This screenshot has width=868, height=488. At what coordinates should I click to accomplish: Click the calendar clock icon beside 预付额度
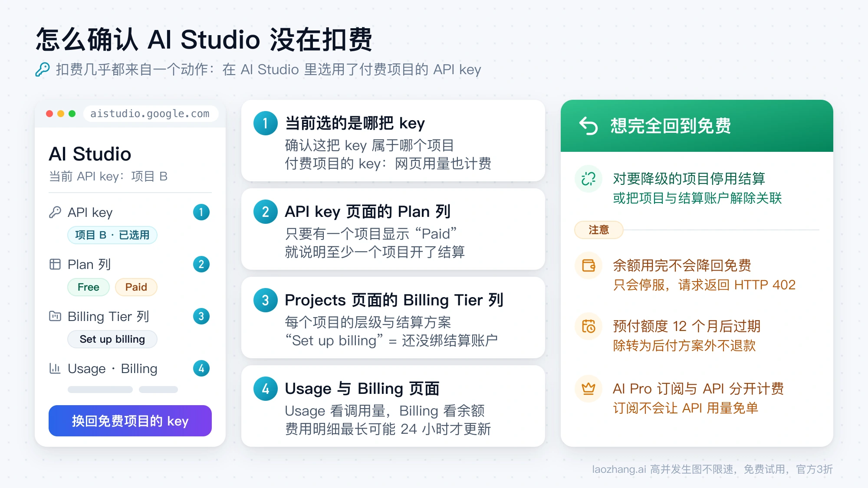[589, 326]
